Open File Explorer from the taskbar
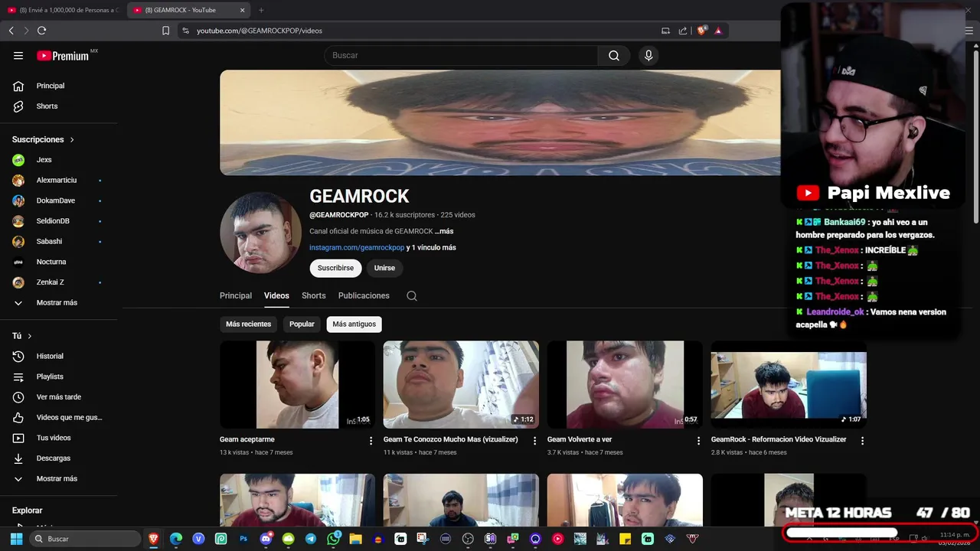 [x=355, y=539]
